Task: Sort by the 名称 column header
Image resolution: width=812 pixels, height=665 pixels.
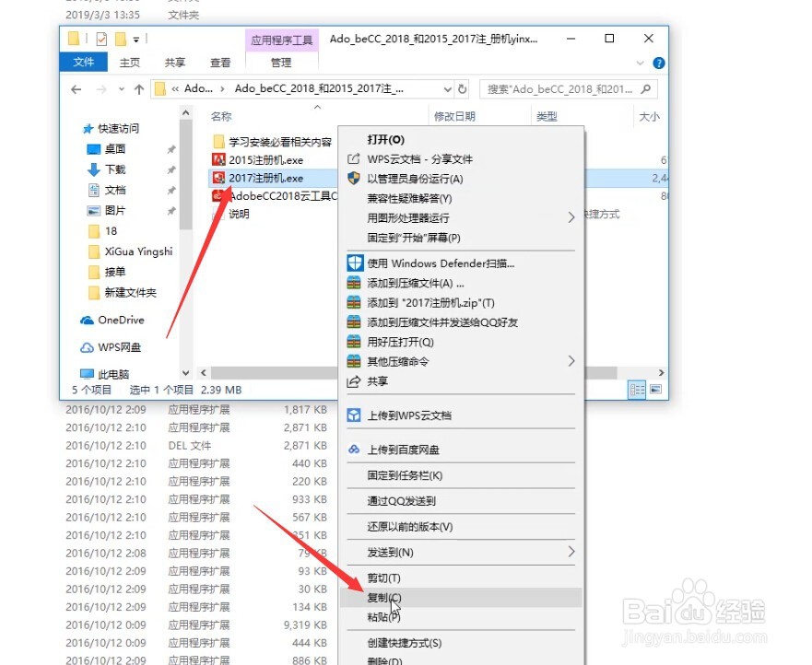Action: click(x=221, y=116)
